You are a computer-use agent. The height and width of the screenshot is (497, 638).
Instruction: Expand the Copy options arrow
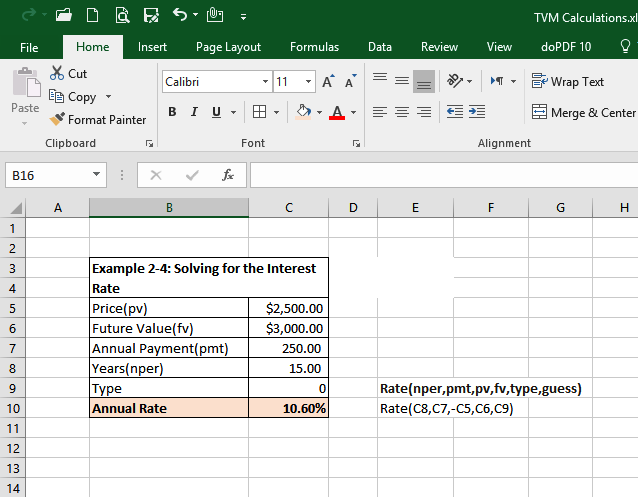(x=108, y=96)
